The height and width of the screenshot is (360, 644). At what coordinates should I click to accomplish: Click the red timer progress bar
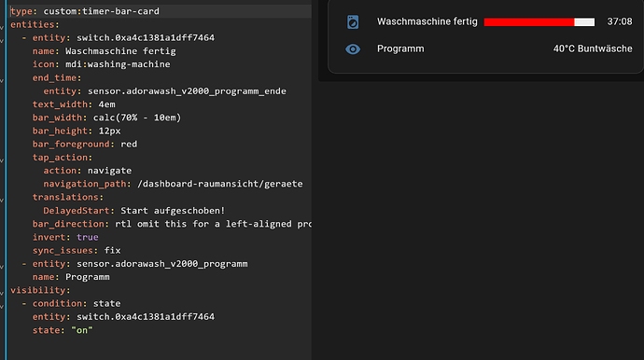point(539,21)
